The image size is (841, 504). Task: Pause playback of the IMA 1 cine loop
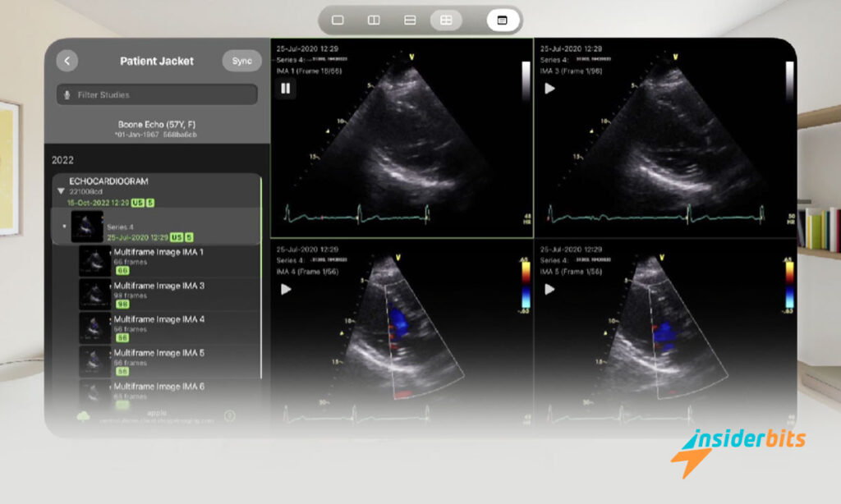pos(285,88)
